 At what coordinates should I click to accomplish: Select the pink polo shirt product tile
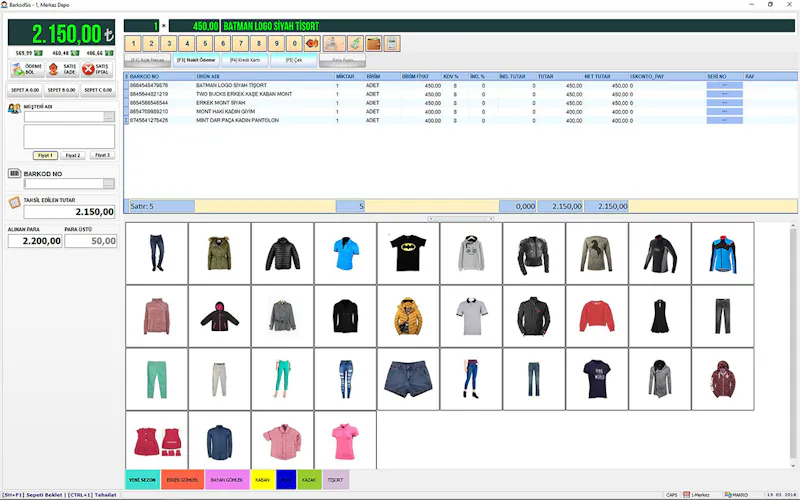click(x=345, y=440)
